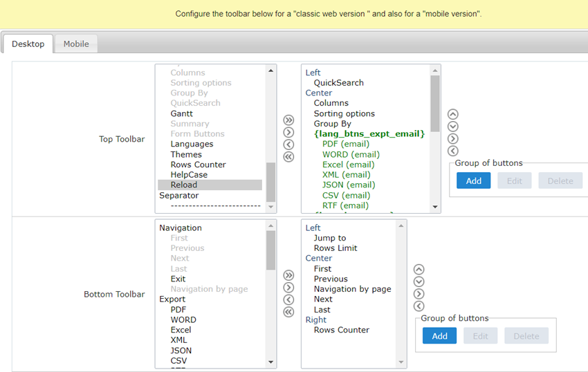
Task: Select Rows Limit in Bottom Toolbar selected list
Action: 336,248
